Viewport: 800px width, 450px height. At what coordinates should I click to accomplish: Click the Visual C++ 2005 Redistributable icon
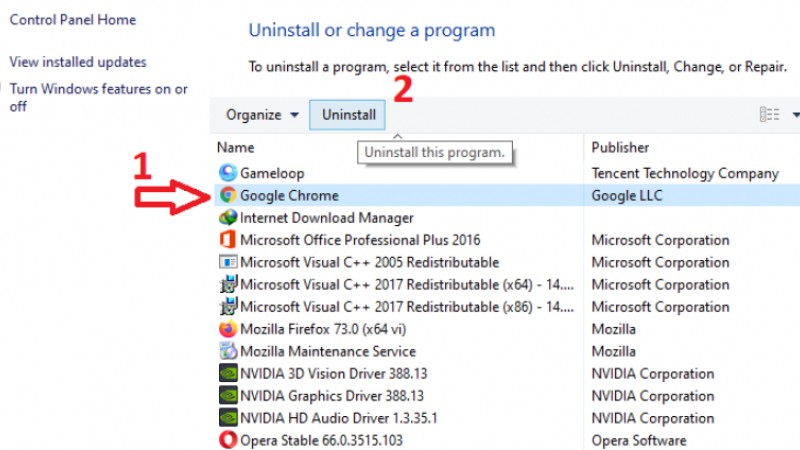tap(228, 262)
